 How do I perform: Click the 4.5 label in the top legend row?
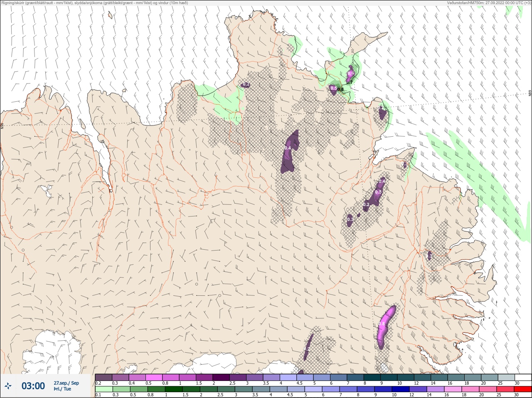299,383
